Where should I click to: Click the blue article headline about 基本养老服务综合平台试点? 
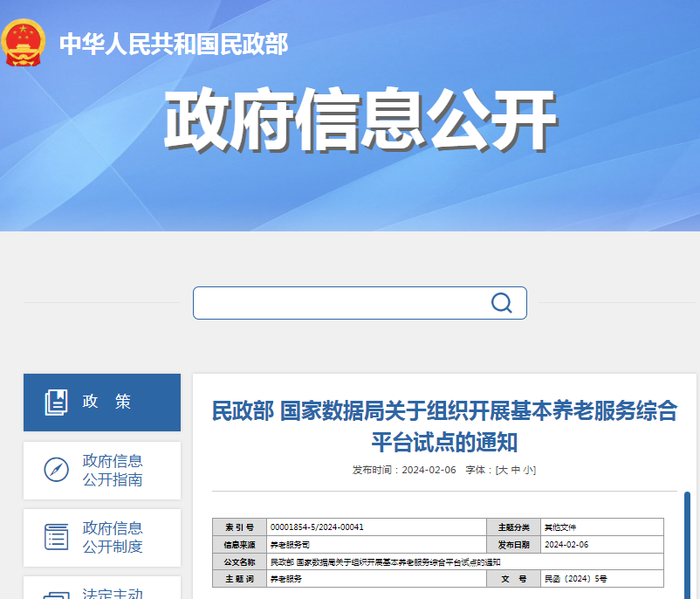(444, 426)
